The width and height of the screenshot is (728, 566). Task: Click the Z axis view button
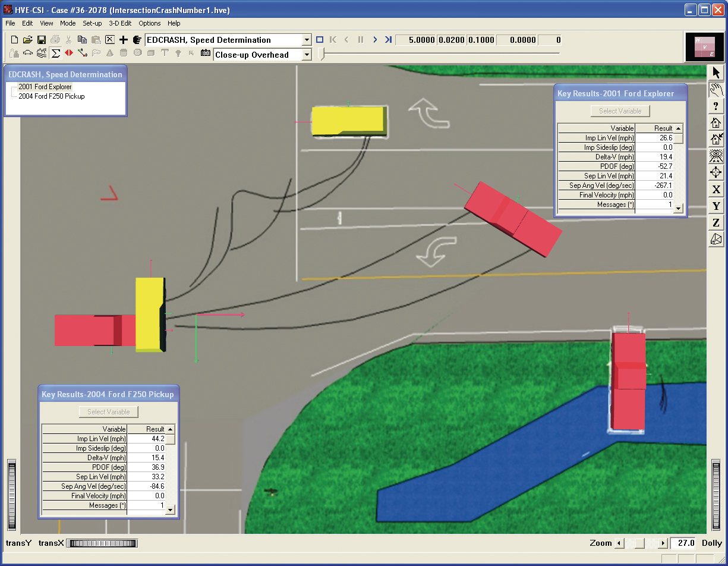716,223
